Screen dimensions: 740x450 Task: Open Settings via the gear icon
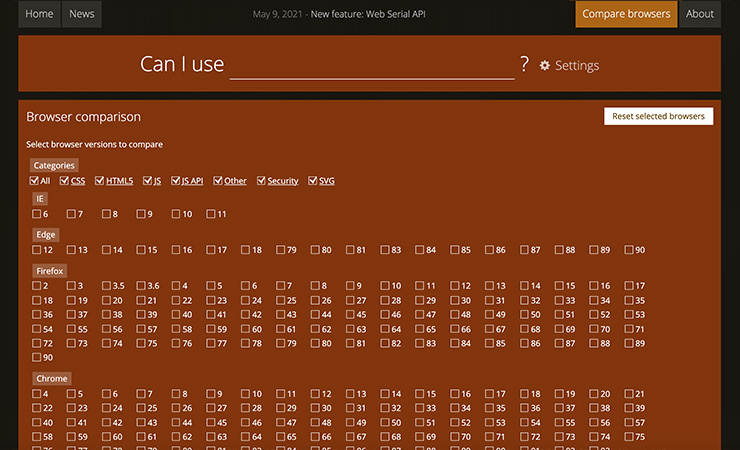[x=545, y=65]
